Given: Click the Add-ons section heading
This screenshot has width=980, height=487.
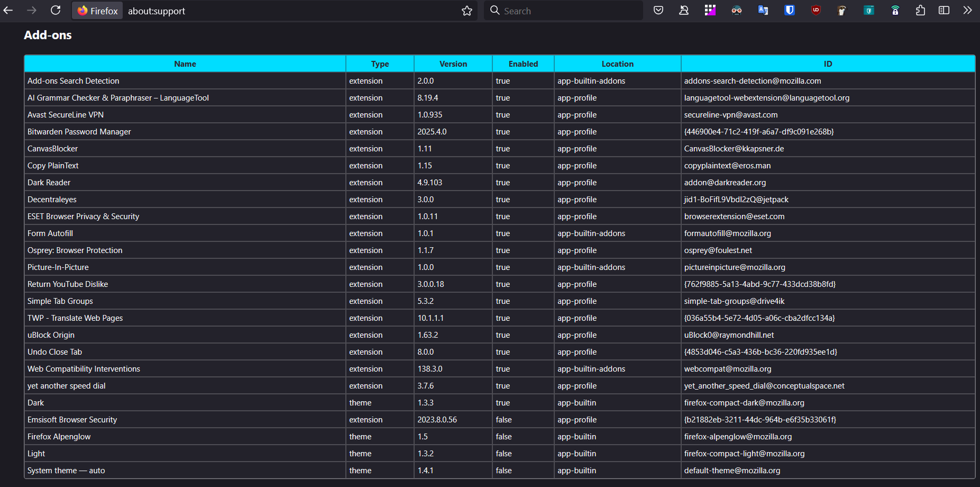Looking at the screenshot, I should pyautogui.click(x=48, y=35).
